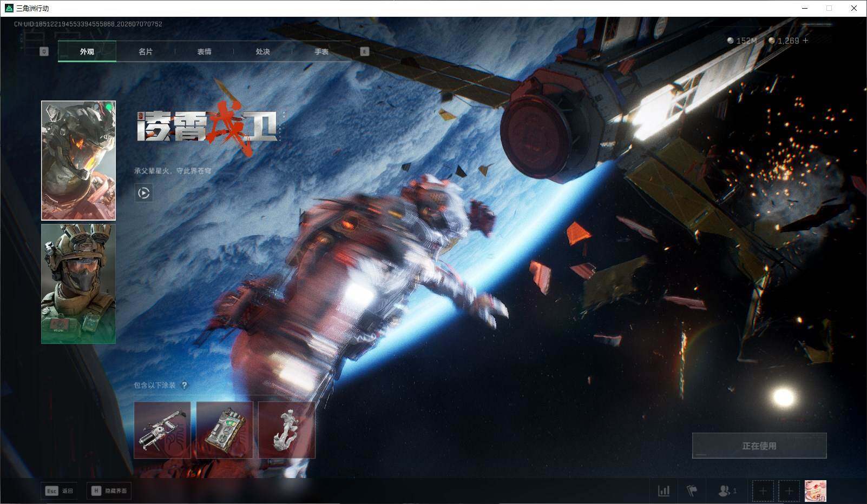Open the help question mark beside 包含以下涂装
Screen dimensions: 867x504
click(x=184, y=385)
